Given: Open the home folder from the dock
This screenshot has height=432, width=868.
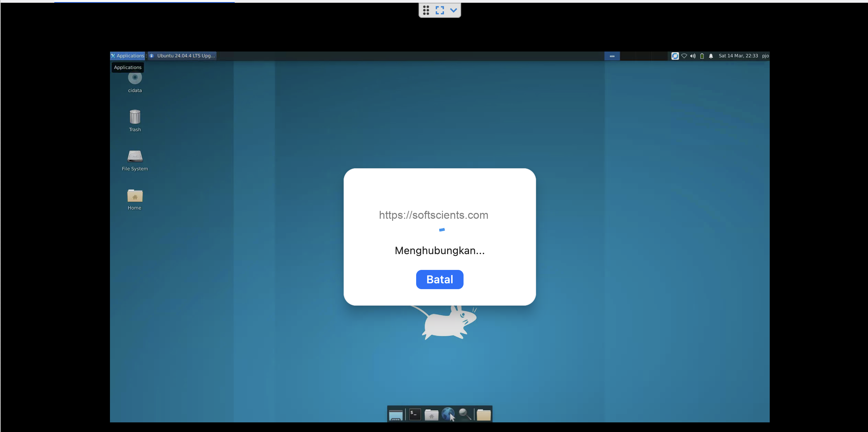Looking at the screenshot, I should point(431,415).
